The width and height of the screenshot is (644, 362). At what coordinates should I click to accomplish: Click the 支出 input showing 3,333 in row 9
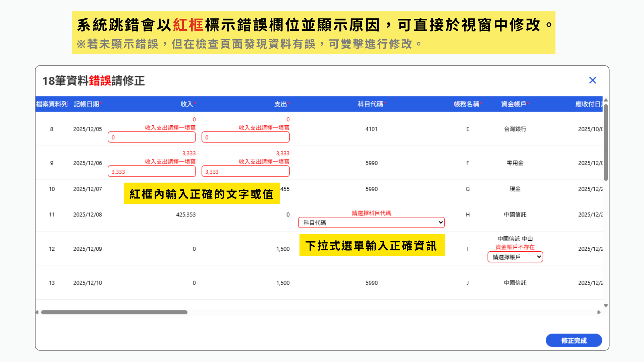click(x=246, y=172)
